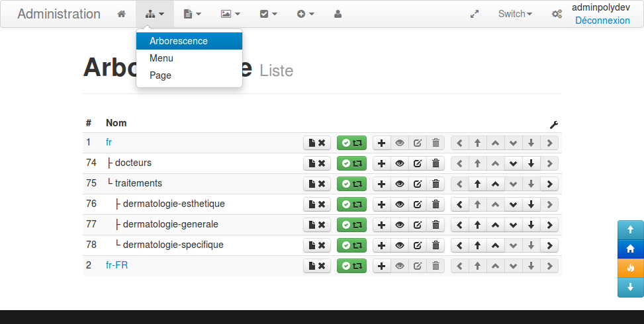Toggle the green status button for fr-FR

[x=351, y=266]
